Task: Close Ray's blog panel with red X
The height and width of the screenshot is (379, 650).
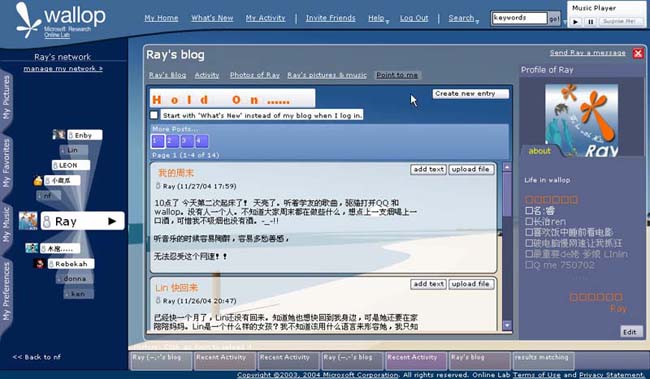Action: pyautogui.click(x=638, y=53)
